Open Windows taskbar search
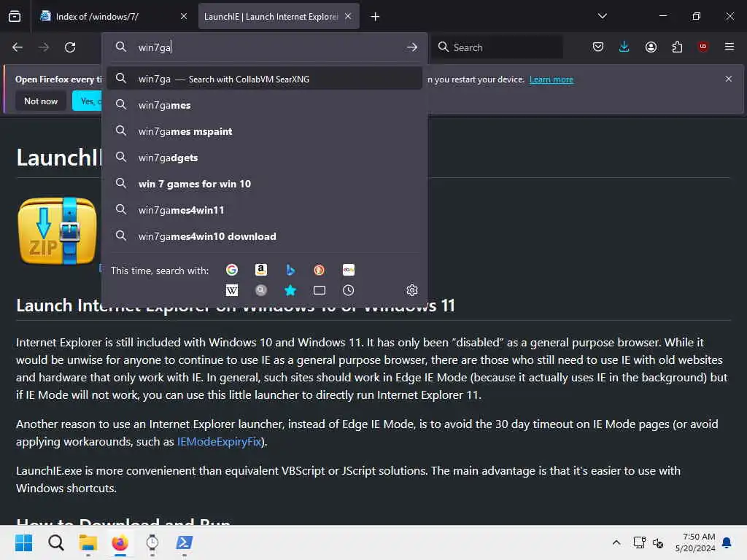The width and height of the screenshot is (747, 560). (x=55, y=542)
